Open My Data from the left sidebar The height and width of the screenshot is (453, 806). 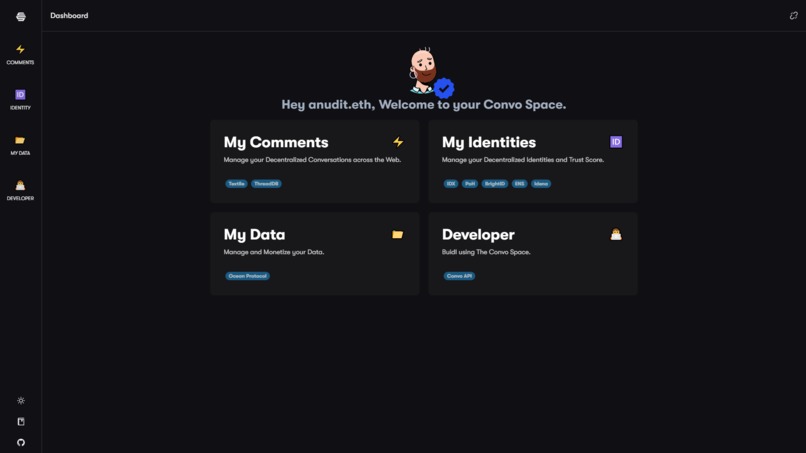(x=20, y=145)
